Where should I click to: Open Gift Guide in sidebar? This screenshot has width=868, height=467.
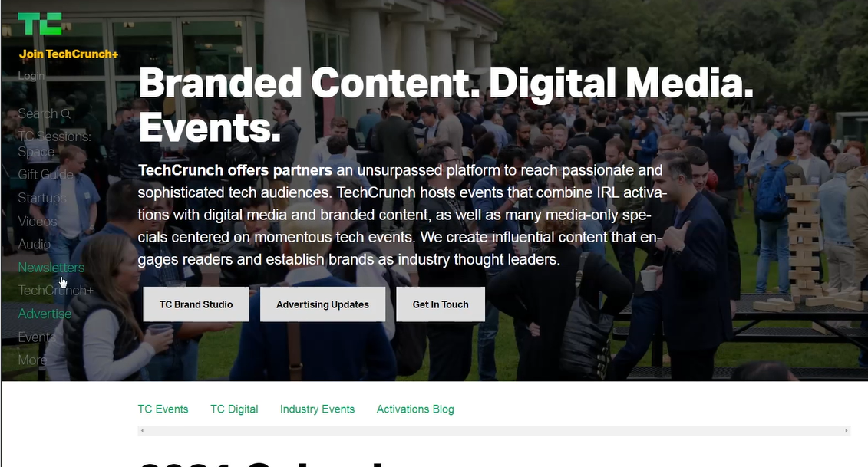[x=45, y=174]
